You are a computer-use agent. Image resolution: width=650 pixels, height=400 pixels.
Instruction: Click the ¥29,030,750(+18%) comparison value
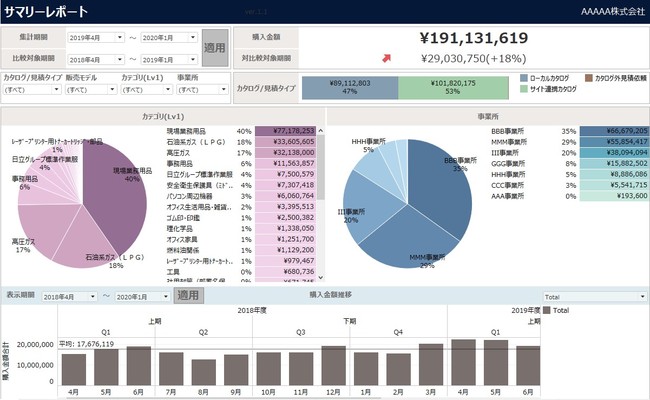[474, 58]
